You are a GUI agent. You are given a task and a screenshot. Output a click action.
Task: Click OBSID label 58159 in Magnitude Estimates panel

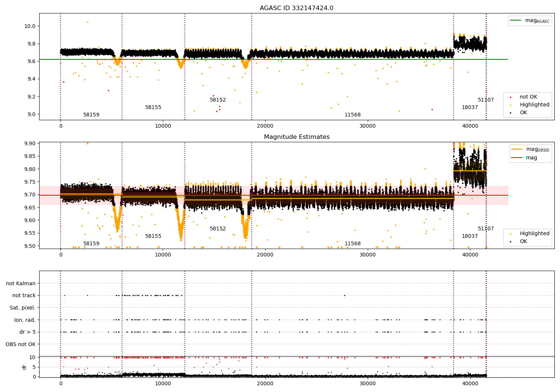point(91,244)
